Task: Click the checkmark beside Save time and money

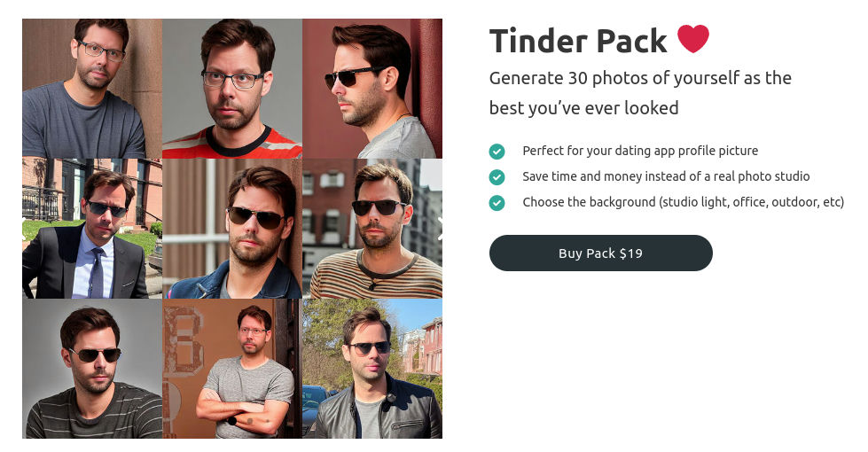Action: click(x=497, y=177)
